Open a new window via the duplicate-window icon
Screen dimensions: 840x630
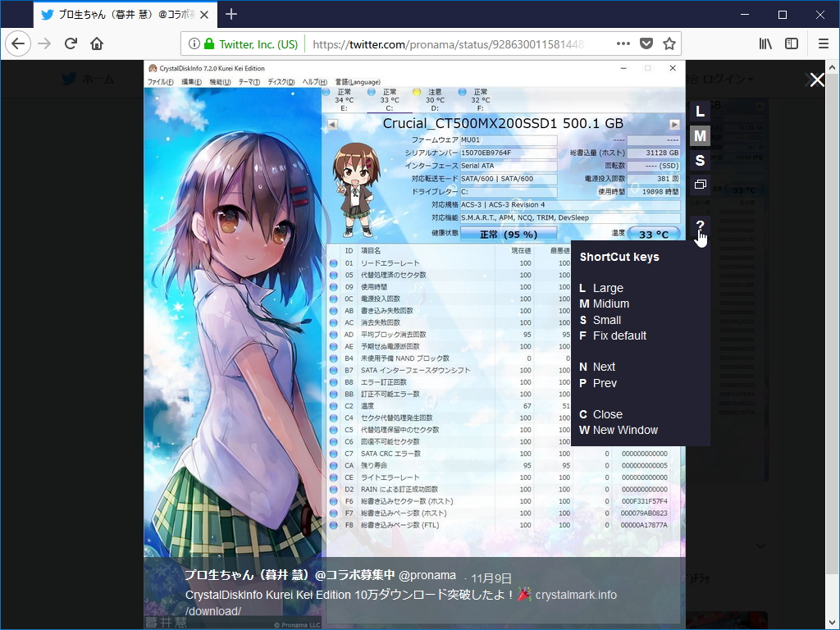(700, 184)
